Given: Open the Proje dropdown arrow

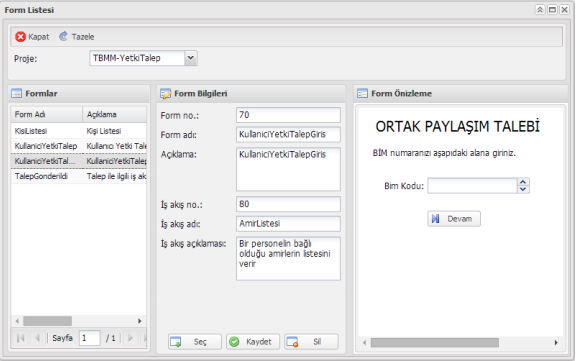Looking at the screenshot, I should [x=191, y=58].
